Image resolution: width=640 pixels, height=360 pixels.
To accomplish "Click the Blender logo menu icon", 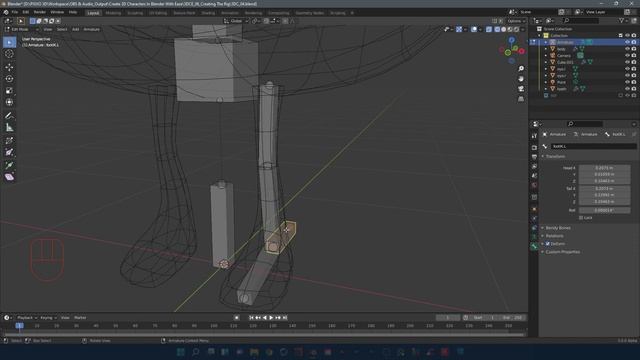I will 6,12.
